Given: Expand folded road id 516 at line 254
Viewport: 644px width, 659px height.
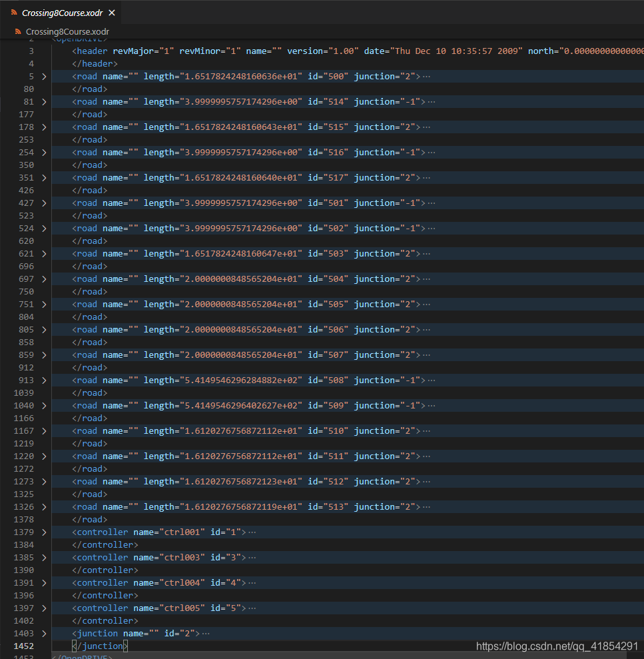Looking at the screenshot, I should pos(44,153).
